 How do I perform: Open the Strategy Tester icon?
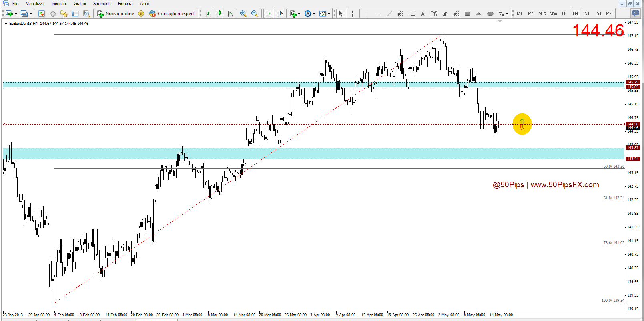coord(86,14)
